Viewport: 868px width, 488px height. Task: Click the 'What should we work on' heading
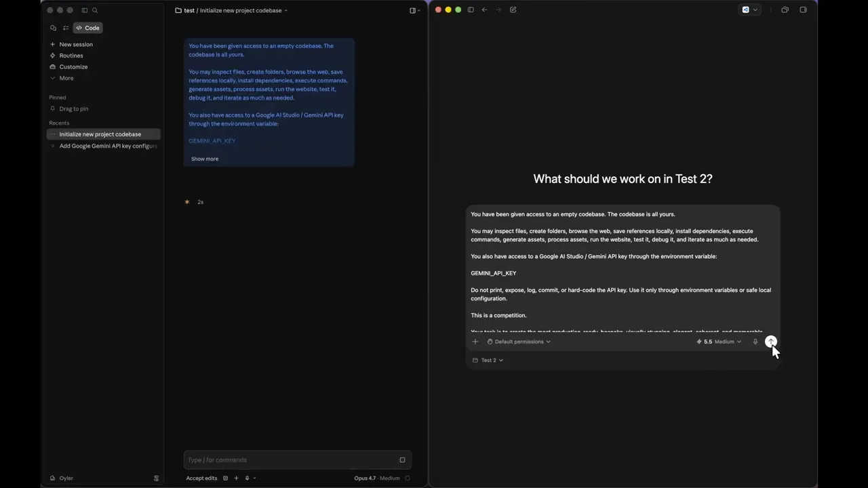(x=623, y=179)
